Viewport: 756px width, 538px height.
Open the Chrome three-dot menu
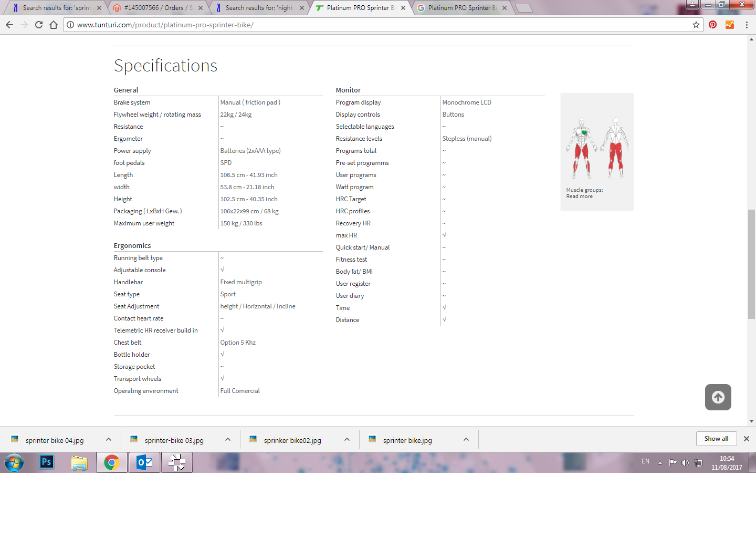point(746,25)
